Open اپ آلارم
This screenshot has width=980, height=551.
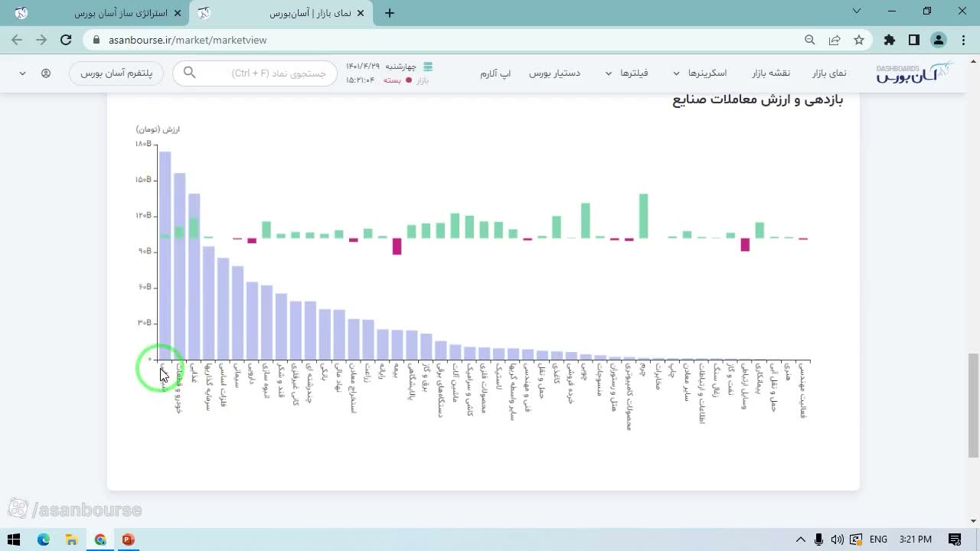495,73
